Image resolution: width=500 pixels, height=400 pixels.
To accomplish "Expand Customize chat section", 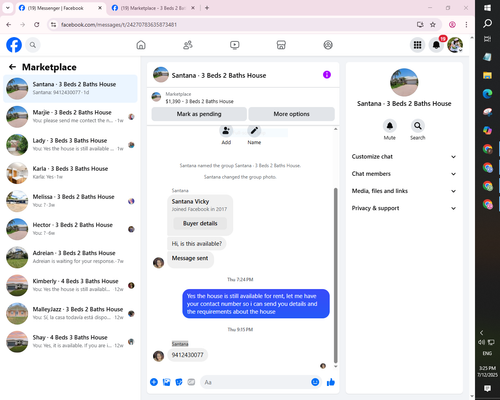I will tap(404, 157).
